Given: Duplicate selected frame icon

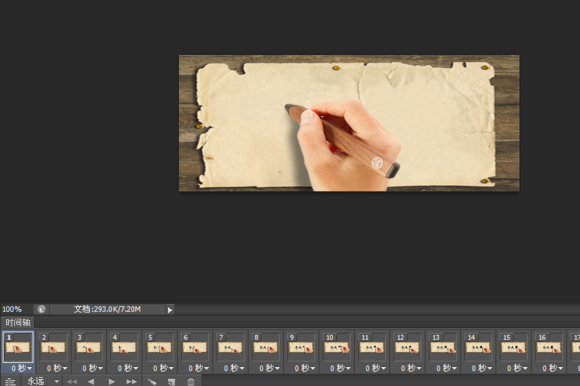Looking at the screenshot, I should 171,381.
